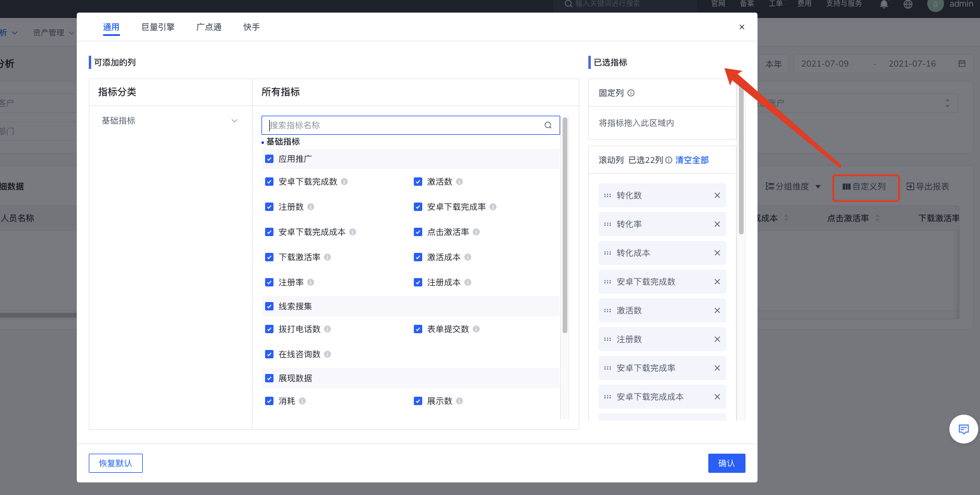Uncheck the 展现数据 group checkbox
980x495 pixels.
269,378
